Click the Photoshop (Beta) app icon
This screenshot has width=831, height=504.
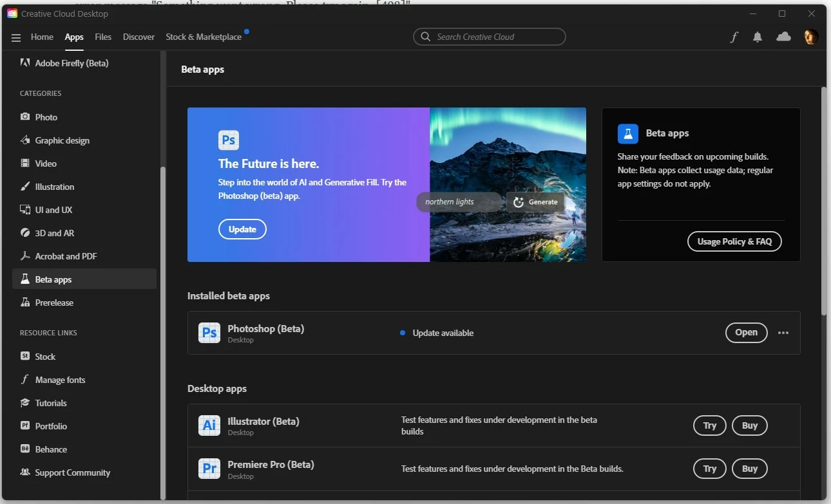pos(209,333)
